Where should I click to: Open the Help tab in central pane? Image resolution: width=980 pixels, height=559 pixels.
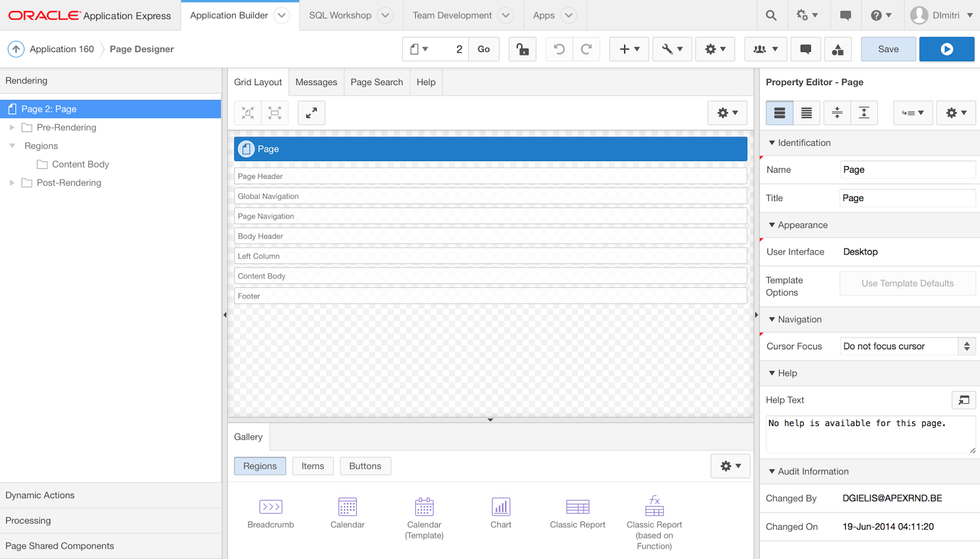pyautogui.click(x=426, y=82)
